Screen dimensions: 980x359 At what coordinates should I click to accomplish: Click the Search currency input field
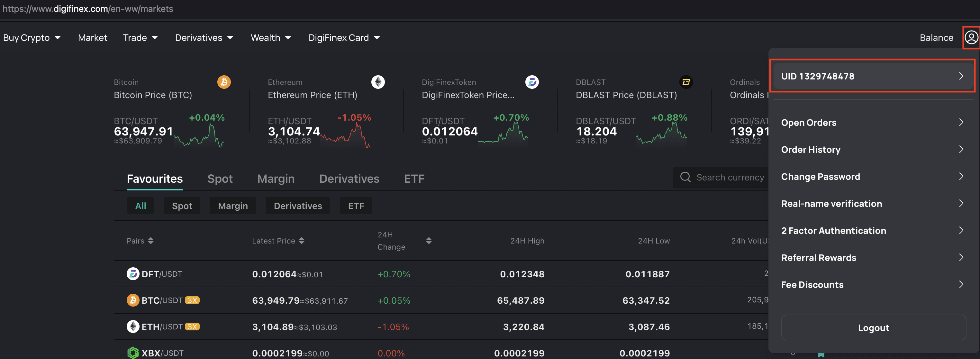(730, 177)
